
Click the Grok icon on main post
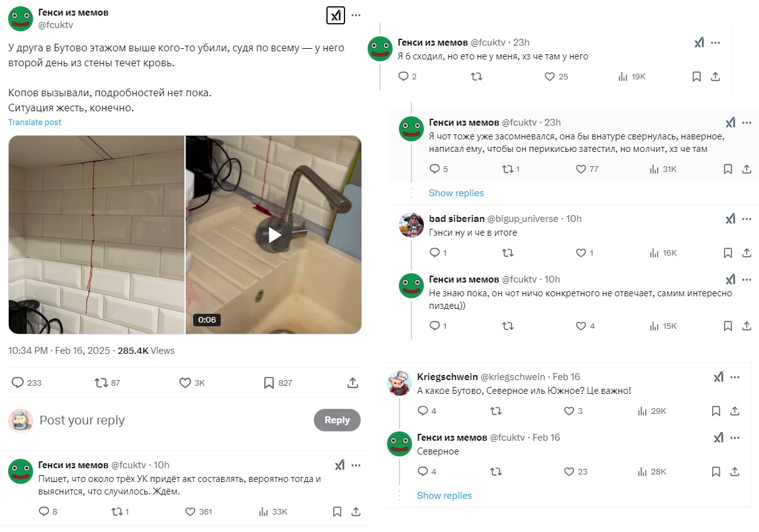[x=336, y=15]
